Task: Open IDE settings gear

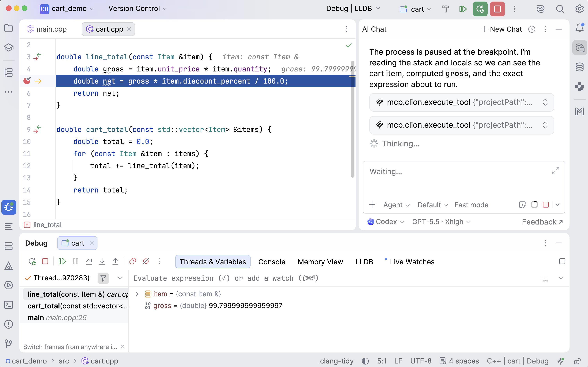Action: [579, 9]
